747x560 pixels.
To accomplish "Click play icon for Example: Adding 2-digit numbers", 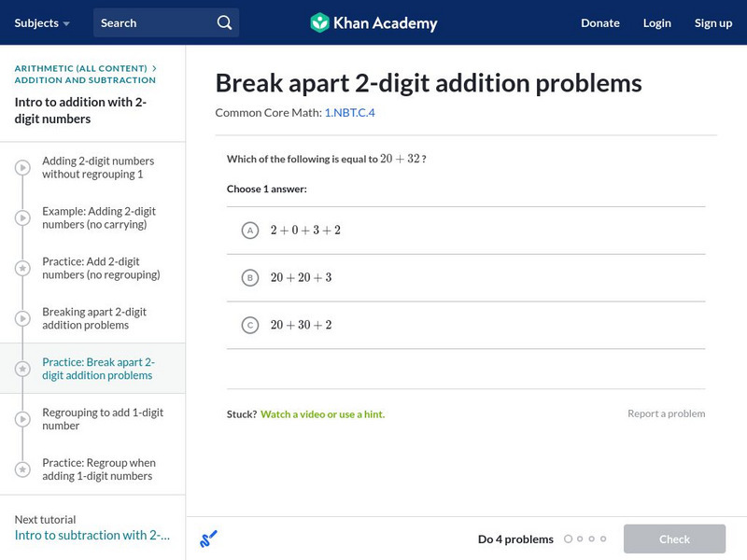I will point(22,218).
